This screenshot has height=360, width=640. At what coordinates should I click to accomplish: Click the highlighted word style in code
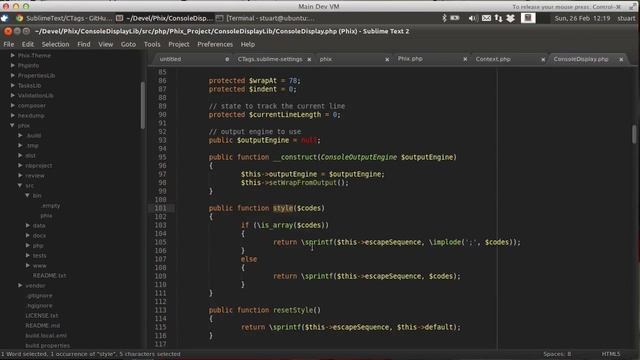tap(283, 208)
